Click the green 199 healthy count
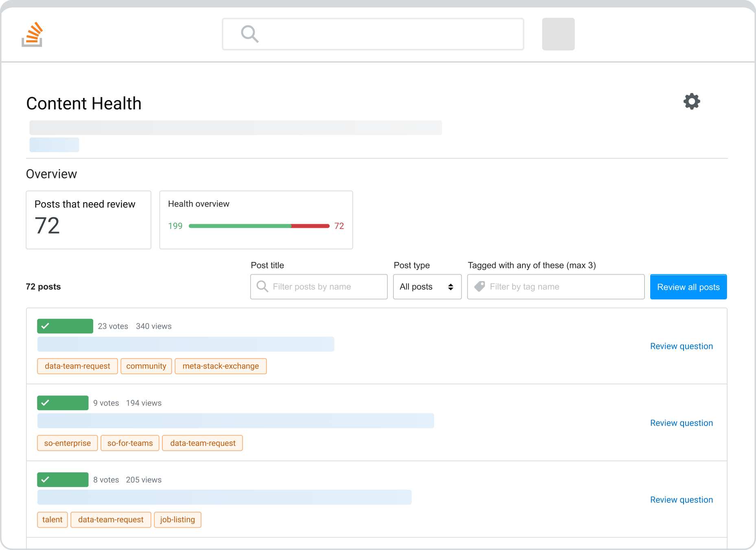 (175, 226)
